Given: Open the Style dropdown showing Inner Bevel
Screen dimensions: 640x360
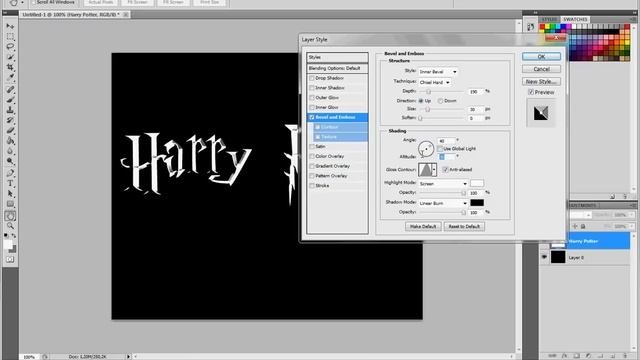Looking at the screenshot, I should click(438, 72).
